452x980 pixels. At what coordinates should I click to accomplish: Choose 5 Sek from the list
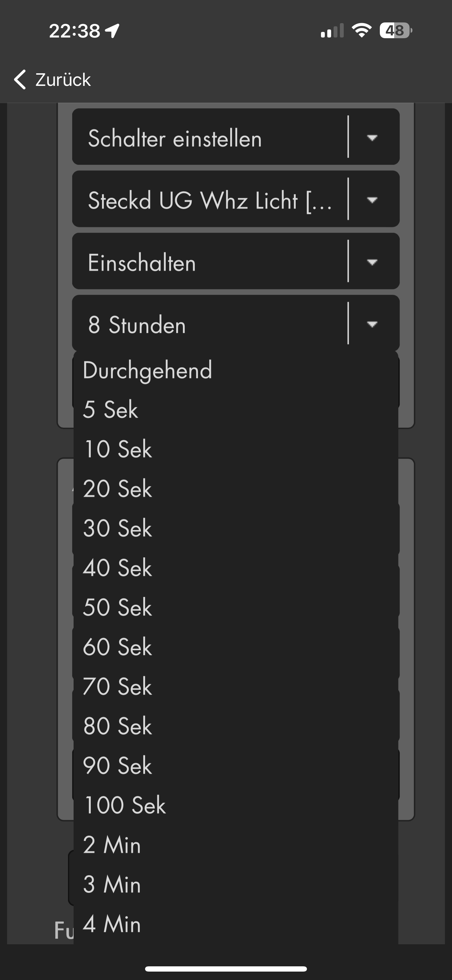(110, 410)
